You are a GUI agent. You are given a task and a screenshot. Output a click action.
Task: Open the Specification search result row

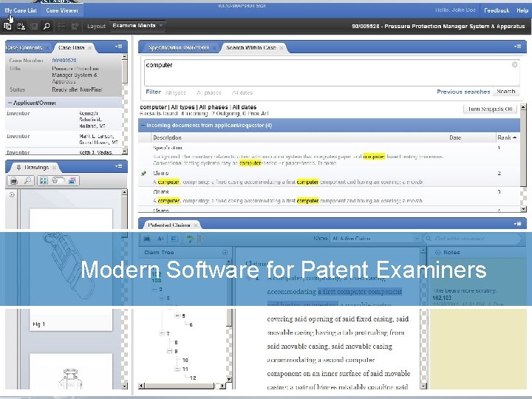[329, 156]
